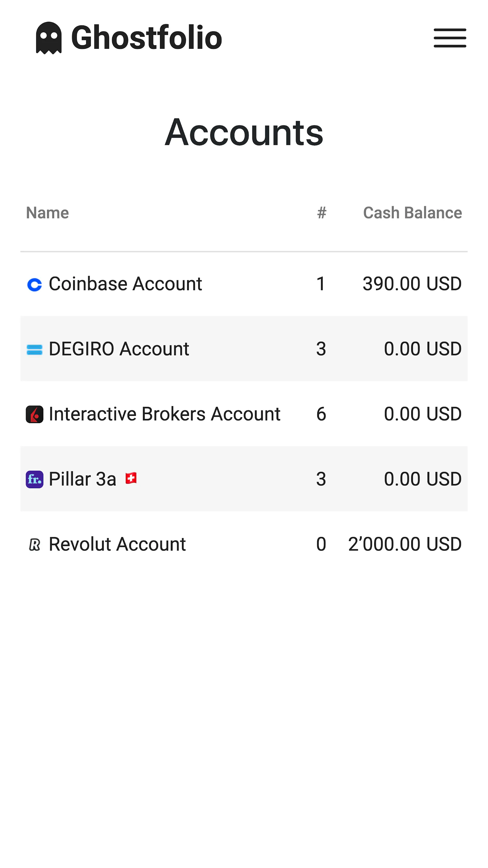Open the Coinbase Account row

[125, 284]
